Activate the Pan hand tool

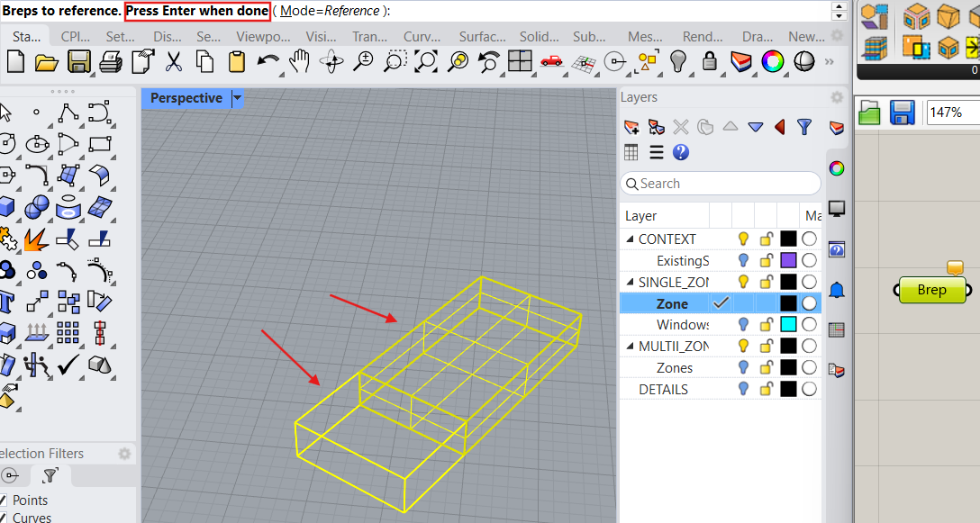click(300, 62)
